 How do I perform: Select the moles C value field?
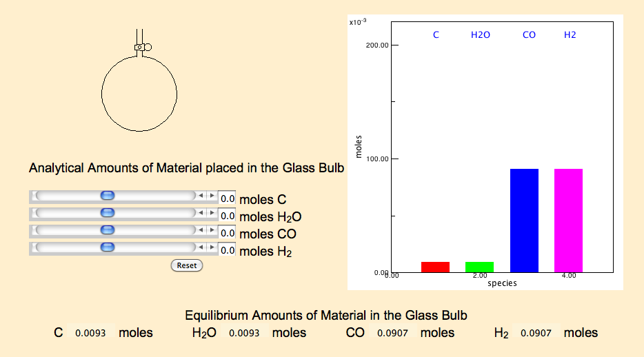[227, 199]
